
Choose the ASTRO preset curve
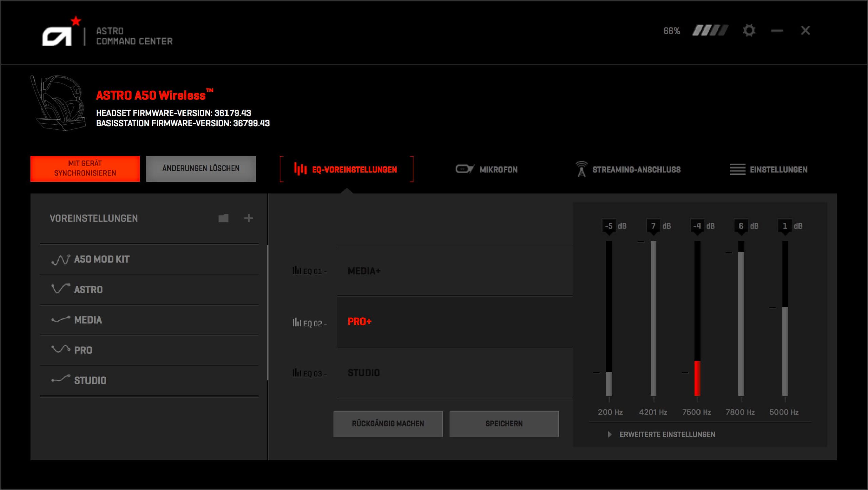click(x=88, y=290)
